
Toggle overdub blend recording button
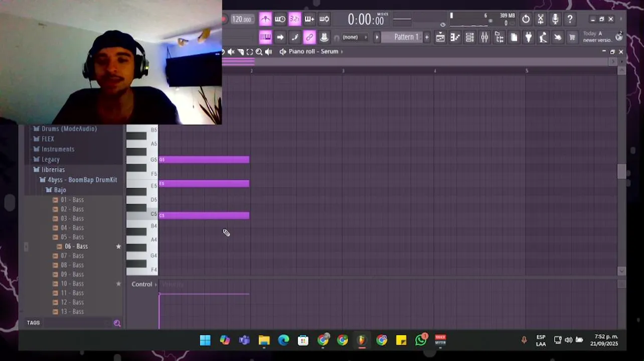click(x=309, y=19)
